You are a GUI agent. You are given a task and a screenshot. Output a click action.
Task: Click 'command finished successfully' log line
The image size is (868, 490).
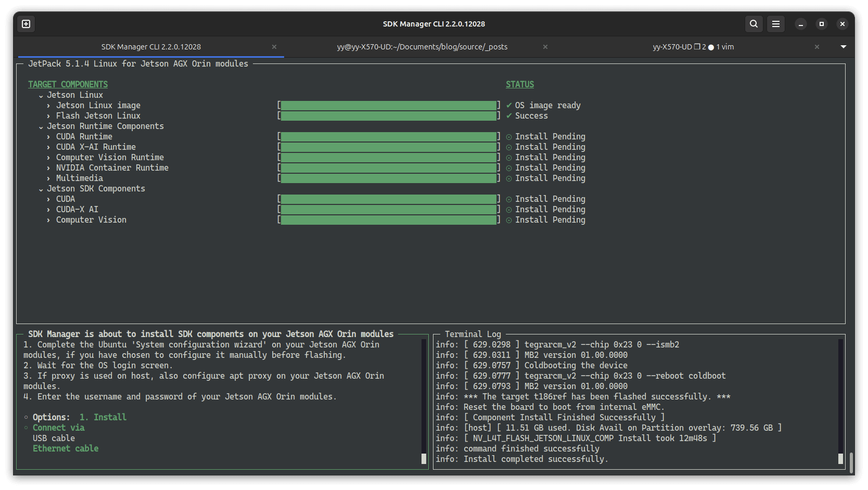(x=517, y=448)
